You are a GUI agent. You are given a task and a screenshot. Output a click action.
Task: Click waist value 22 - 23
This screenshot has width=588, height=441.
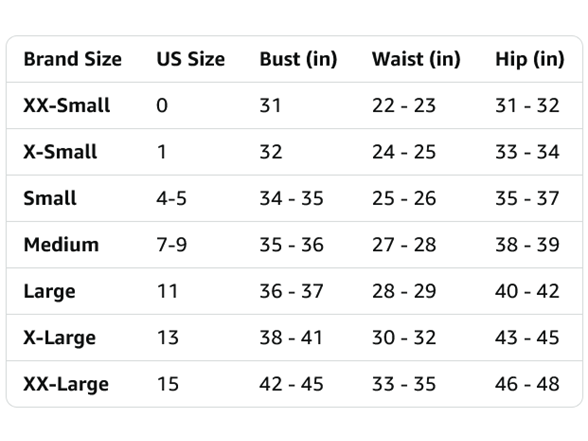point(404,105)
